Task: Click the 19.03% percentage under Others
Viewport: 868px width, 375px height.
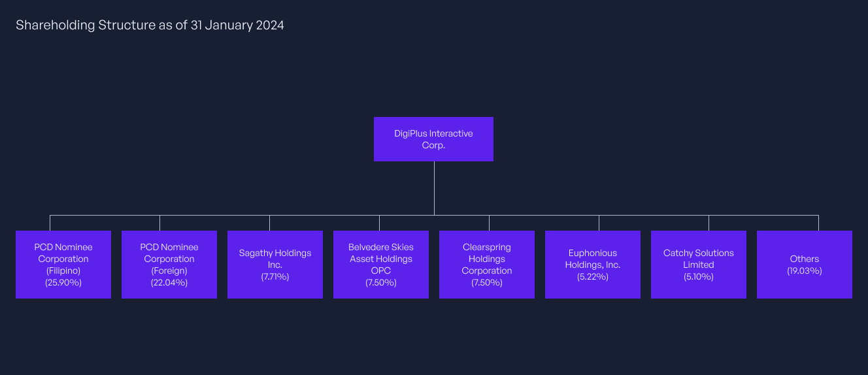Action: (x=805, y=271)
